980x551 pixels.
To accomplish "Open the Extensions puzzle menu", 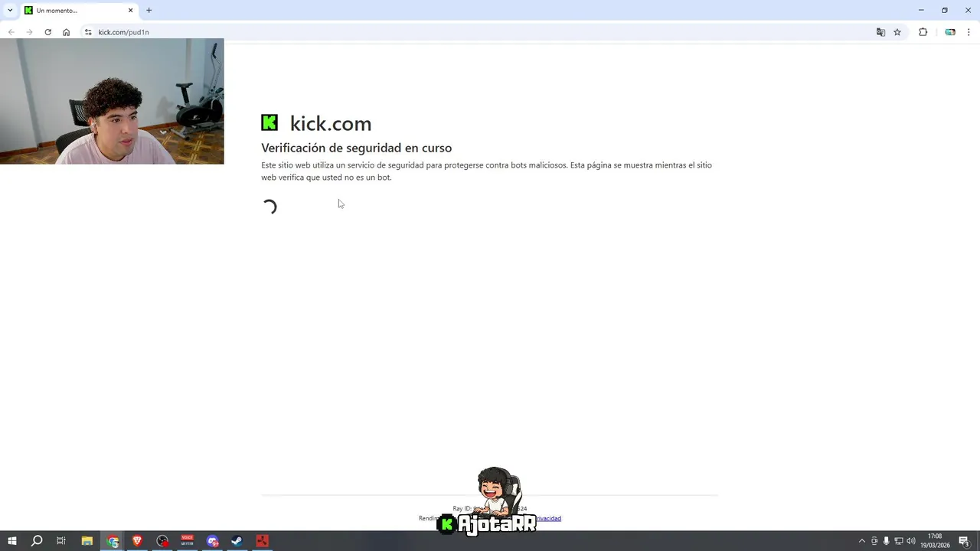I will 923,32.
